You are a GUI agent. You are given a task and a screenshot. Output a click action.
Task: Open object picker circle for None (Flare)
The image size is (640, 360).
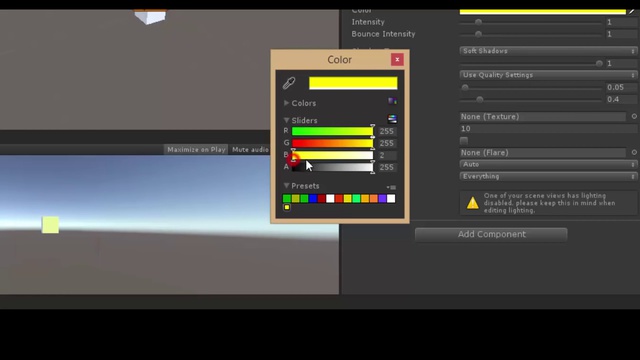[634, 152]
